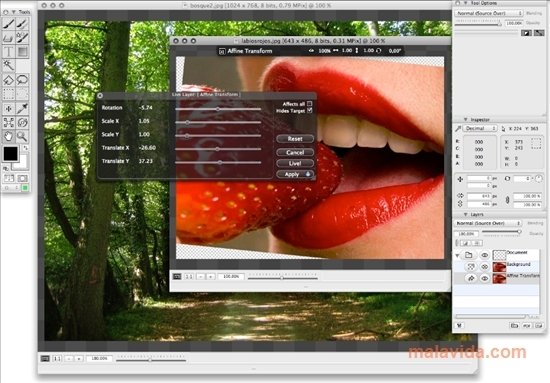This screenshot has width=550, height=383.
Task: Click the Rotation slider in Affine Transform
Action: click(x=218, y=109)
